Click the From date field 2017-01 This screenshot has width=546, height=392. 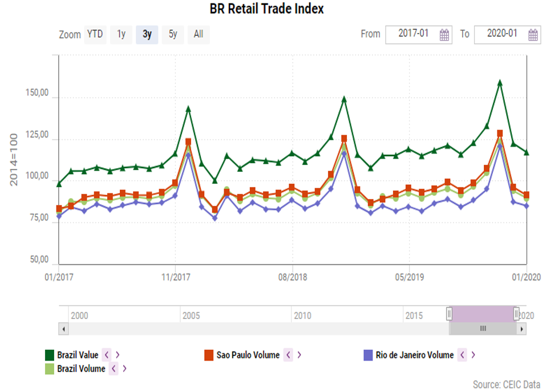coord(419,34)
